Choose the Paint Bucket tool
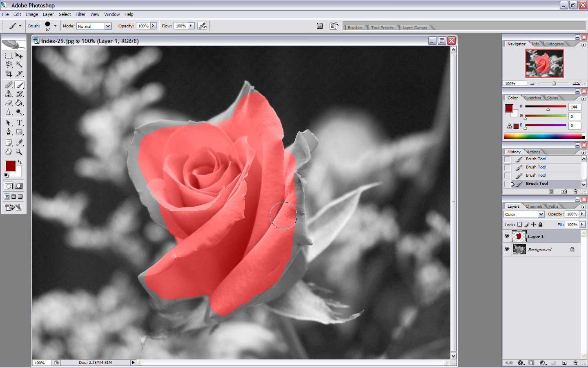 (19, 103)
